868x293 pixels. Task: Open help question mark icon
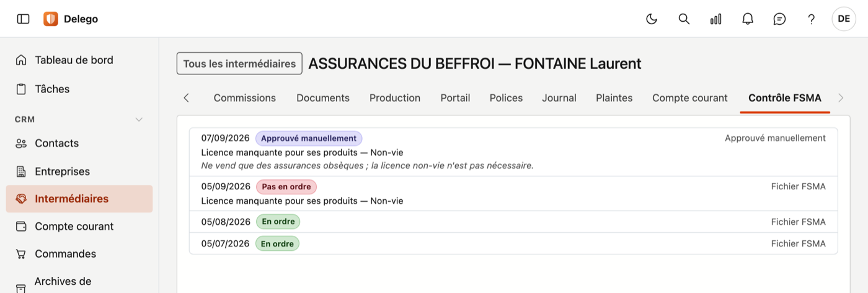(811, 19)
